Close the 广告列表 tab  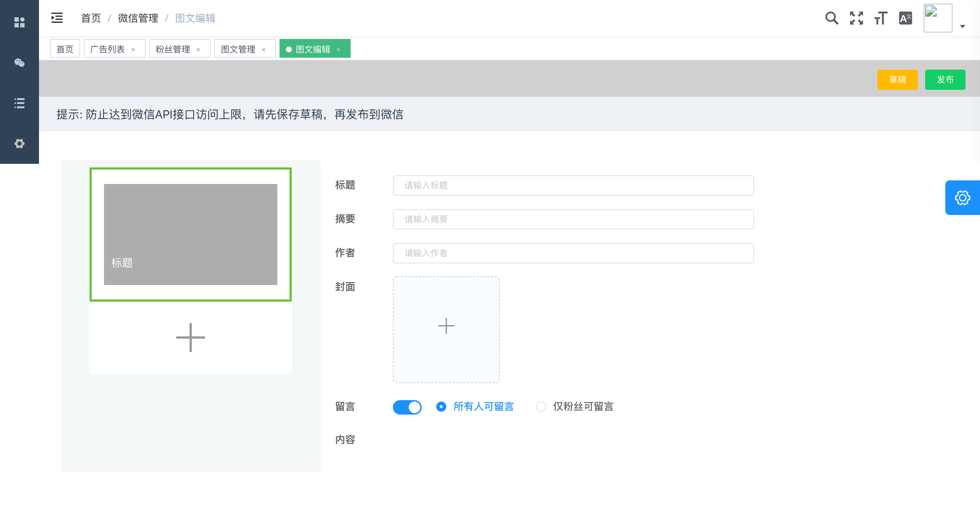point(133,49)
